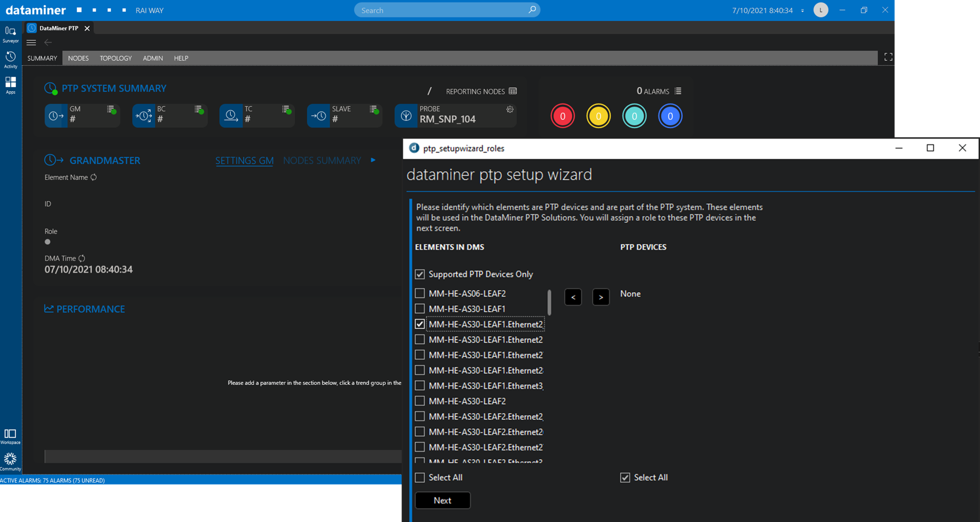Switch to the TOPOLOGY tab
Viewport: 980px width, 522px height.
(116, 58)
